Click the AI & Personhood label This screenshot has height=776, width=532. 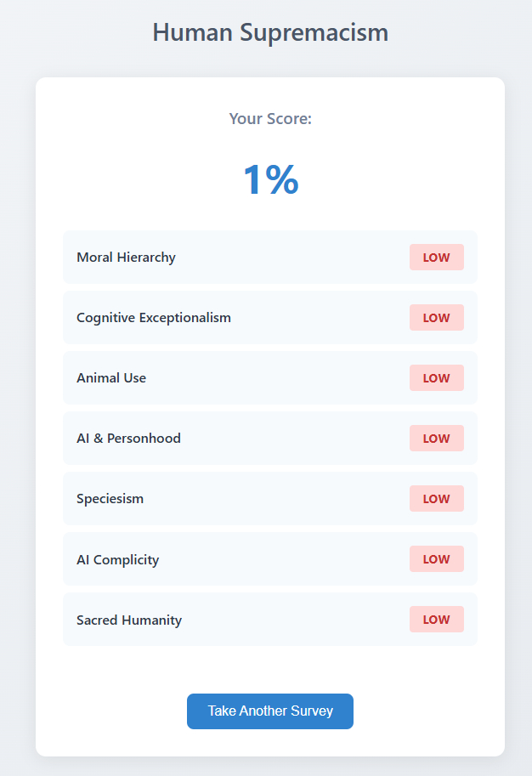click(x=128, y=439)
